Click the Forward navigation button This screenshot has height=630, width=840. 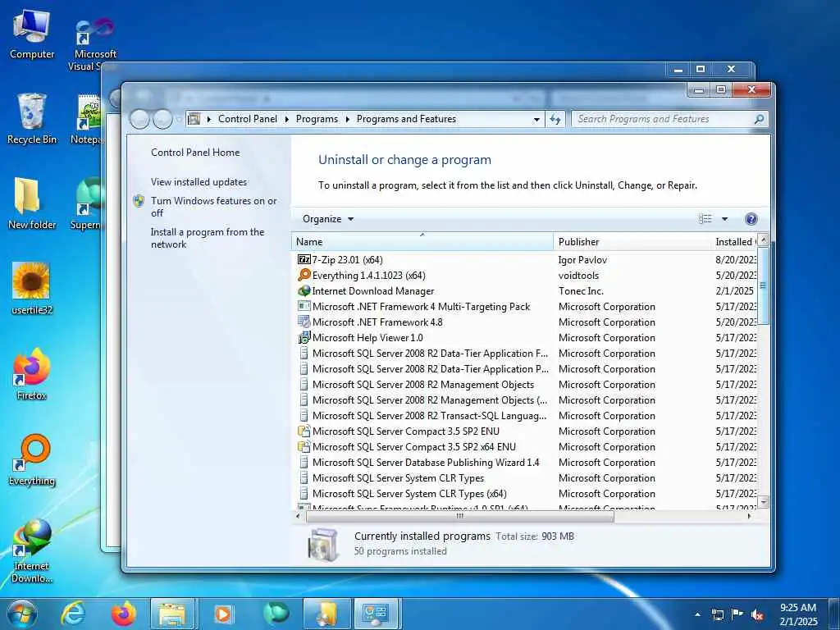(162, 119)
